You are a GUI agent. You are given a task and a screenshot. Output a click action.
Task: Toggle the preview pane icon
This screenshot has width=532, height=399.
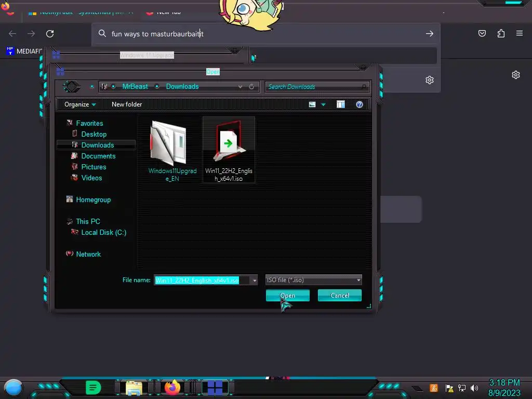[341, 104]
